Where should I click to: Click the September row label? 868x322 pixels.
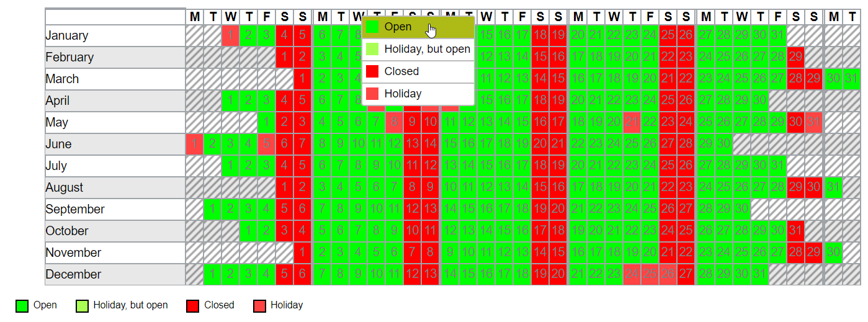tap(75, 209)
